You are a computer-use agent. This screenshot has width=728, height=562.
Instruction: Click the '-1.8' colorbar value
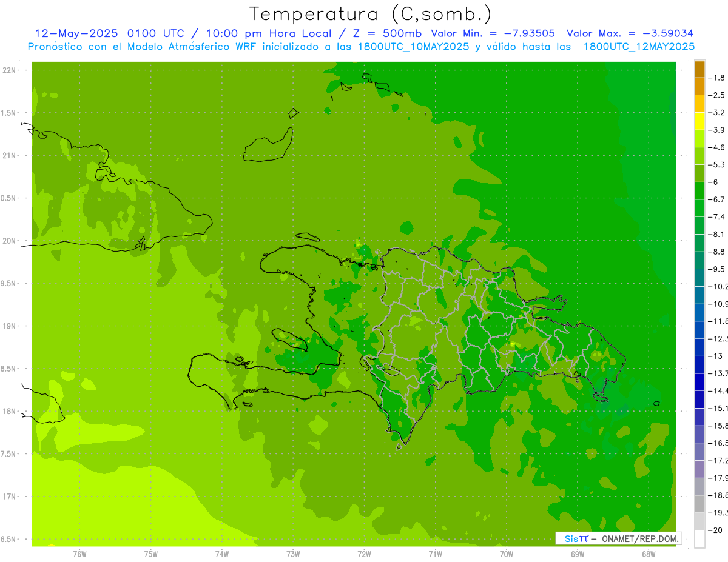(x=716, y=78)
